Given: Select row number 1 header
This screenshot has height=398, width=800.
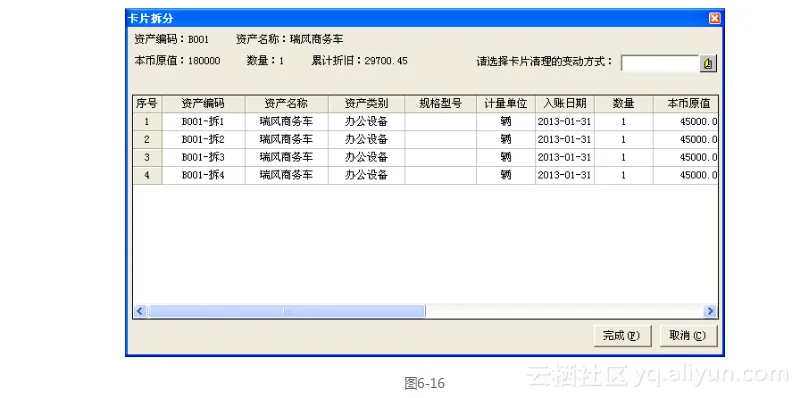Looking at the screenshot, I should (147, 122).
